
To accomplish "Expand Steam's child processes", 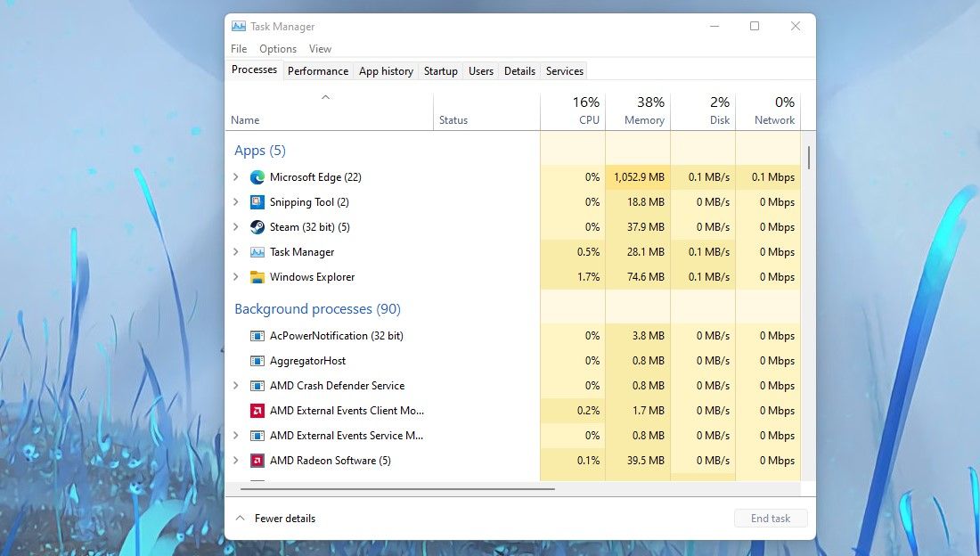I will click(235, 226).
